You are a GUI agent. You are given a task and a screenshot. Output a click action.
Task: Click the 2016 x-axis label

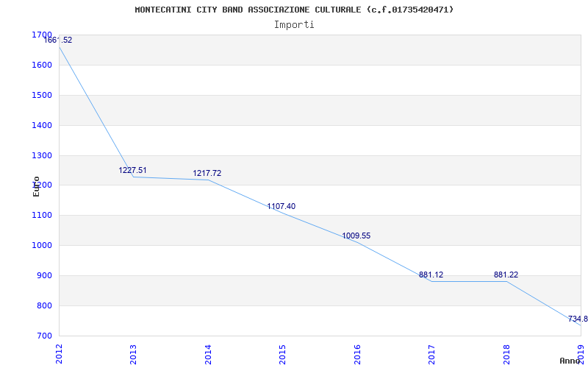click(357, 354)
